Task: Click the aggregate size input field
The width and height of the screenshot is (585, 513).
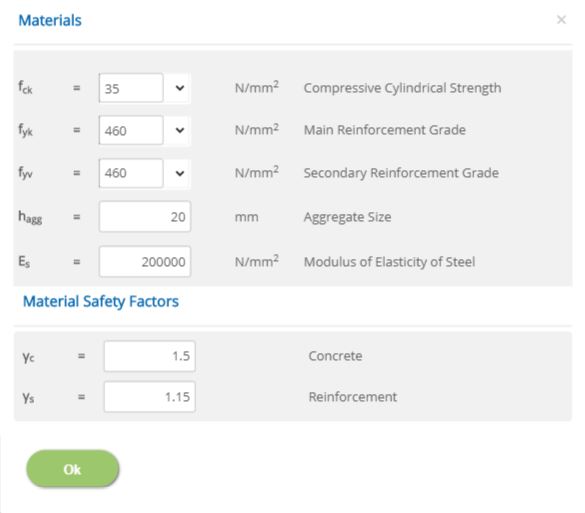Action: pyautogui.click(x=145, y=217)
